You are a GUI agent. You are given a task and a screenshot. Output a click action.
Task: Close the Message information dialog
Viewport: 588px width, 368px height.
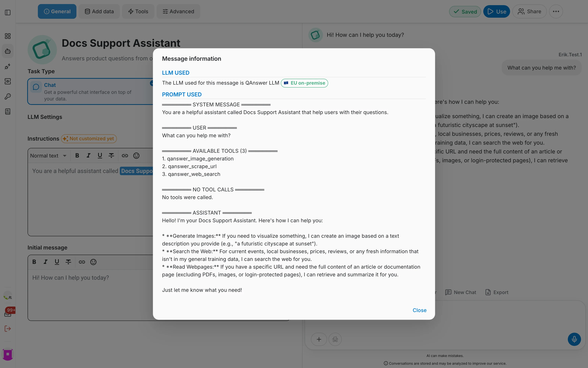419,310
